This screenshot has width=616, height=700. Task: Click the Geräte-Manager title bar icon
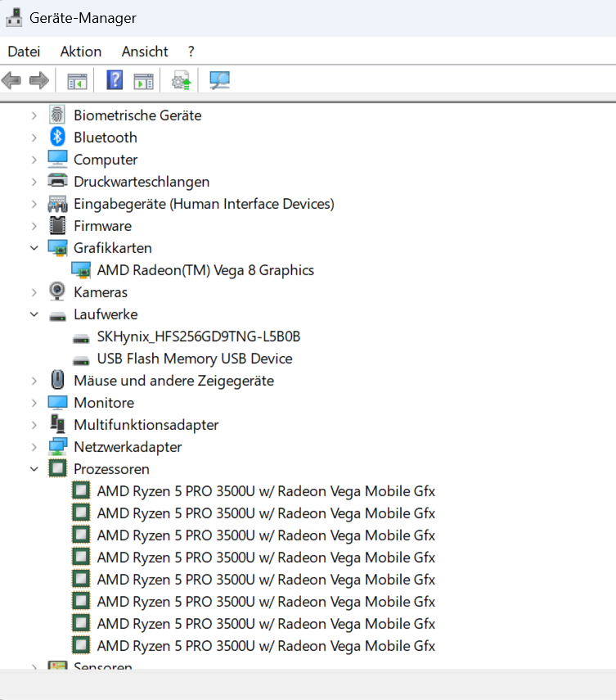(x=14, y=18)
